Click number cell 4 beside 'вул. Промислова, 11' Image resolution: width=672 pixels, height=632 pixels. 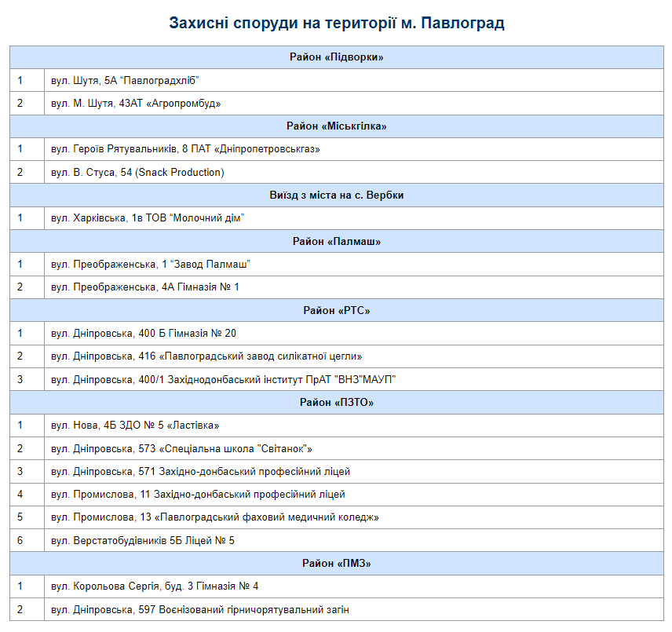coord(27,494)
